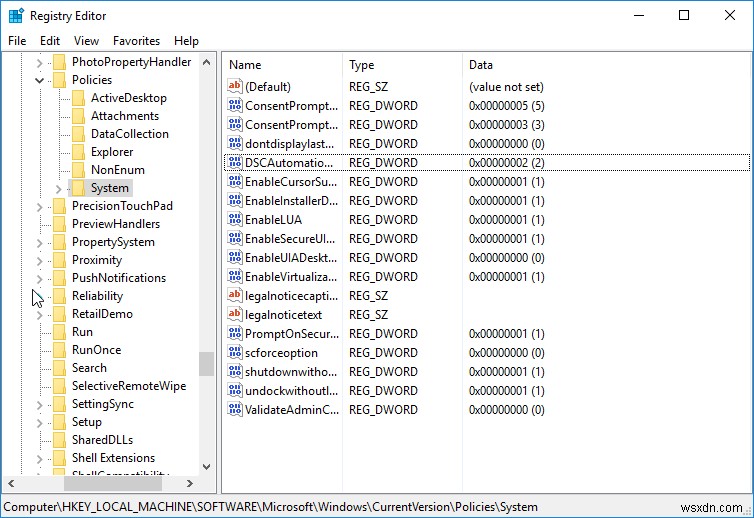Screen dimensions: 754x518
Task: Select the Run key in the tree
Action: pos(82,332)
